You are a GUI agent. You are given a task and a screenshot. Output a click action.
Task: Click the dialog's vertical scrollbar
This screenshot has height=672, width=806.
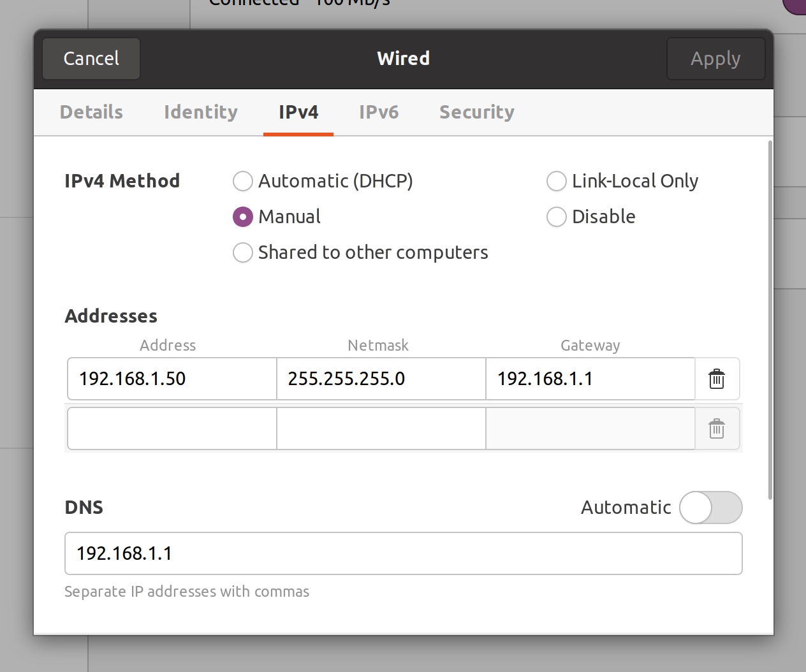point(770,319)
